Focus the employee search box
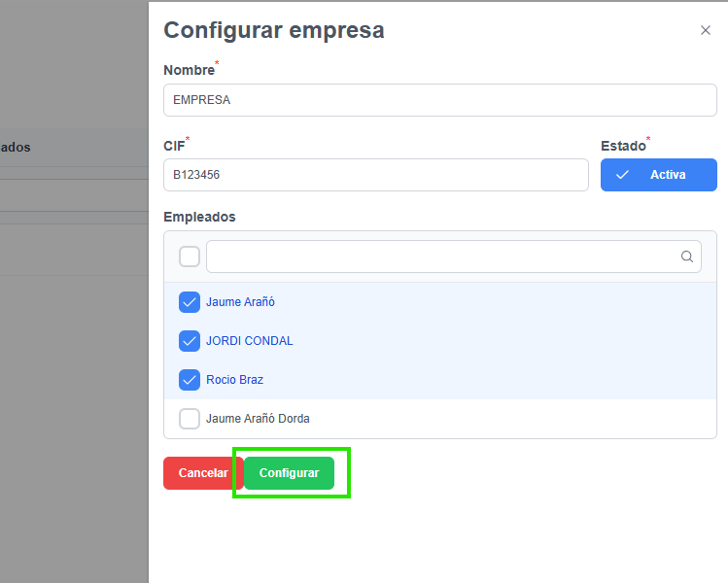Screen dimensions: 728x583 454,257
